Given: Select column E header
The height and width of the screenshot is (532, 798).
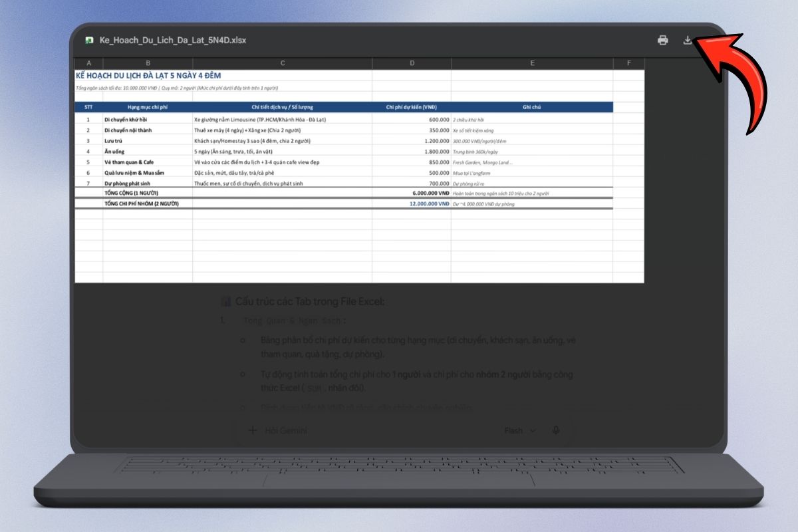Looking at the screenshot, I should [x=532, y=63].
